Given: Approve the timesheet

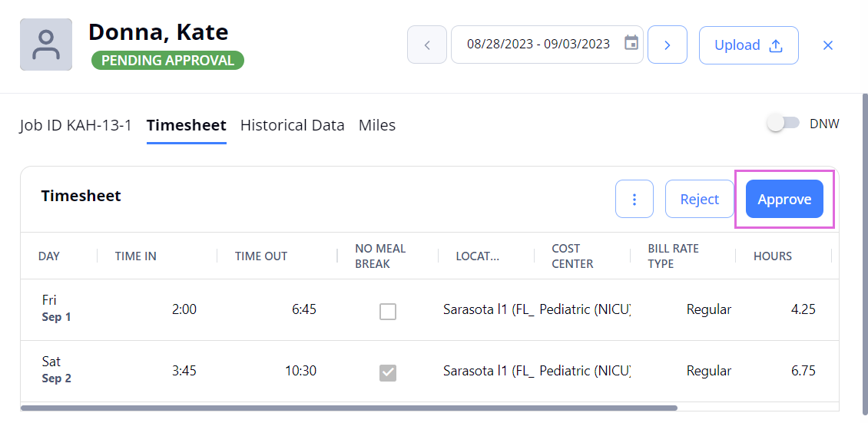Looking at the screenshot, I should pyautogui.click(x=784, y=199).
